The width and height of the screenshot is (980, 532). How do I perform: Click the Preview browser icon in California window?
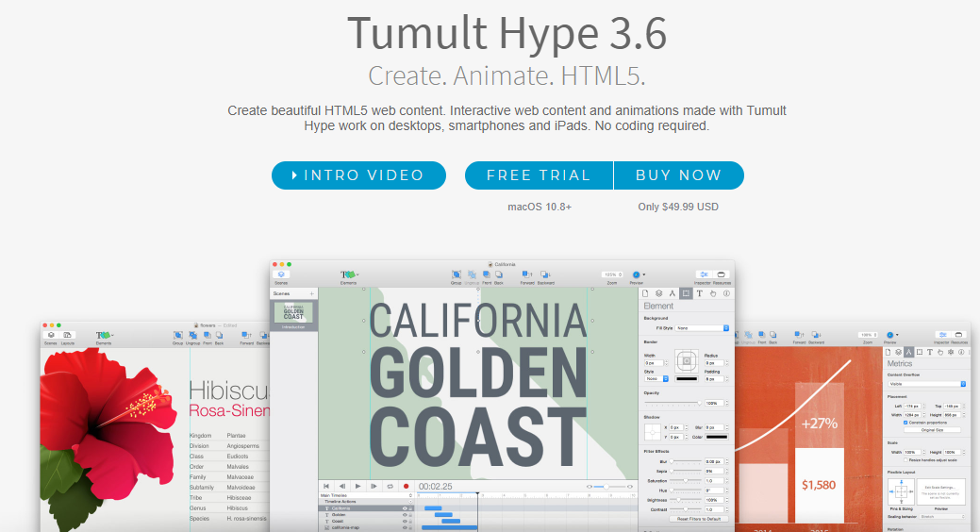pos(637,274)
